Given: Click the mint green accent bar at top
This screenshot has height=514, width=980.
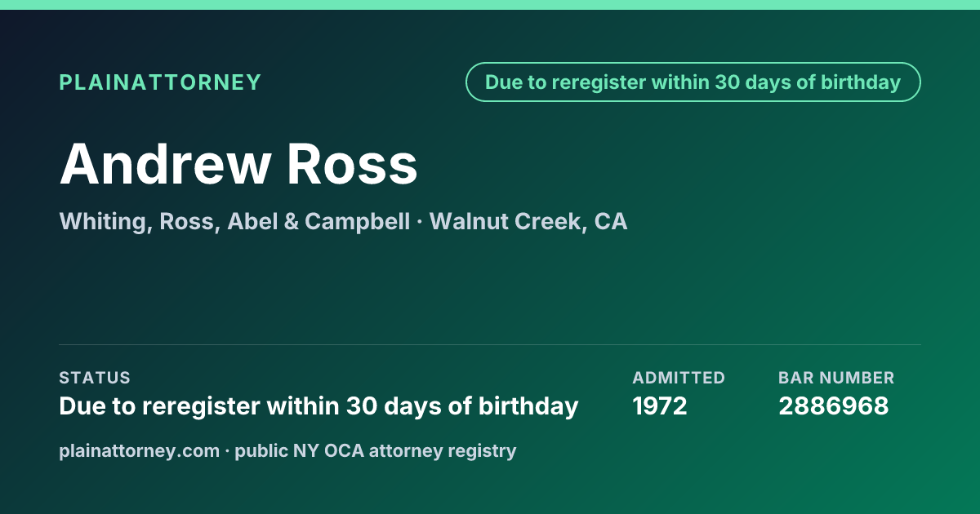Looking at the screenshot, I should pyautogui.click(x=490, y=5).
